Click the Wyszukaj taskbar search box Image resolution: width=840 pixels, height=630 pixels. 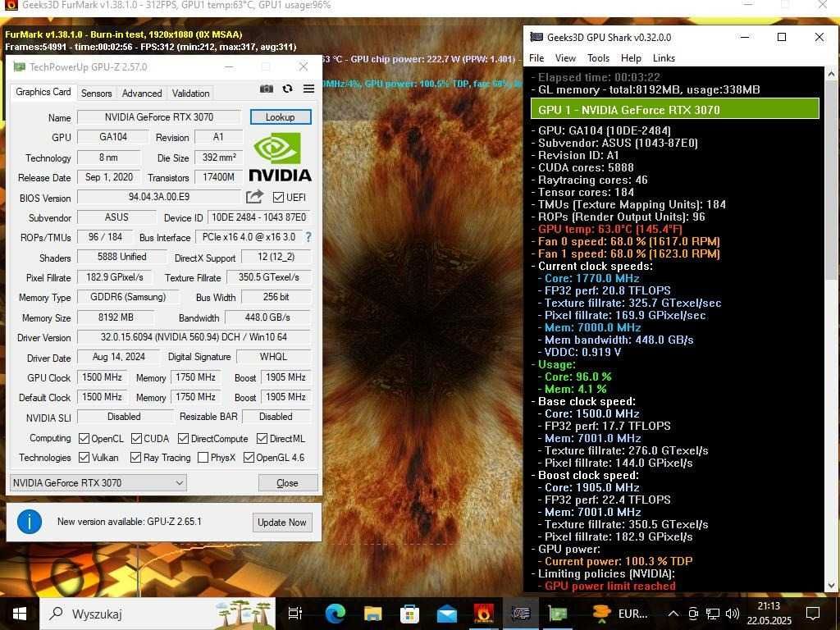click(x=158, y=614)
